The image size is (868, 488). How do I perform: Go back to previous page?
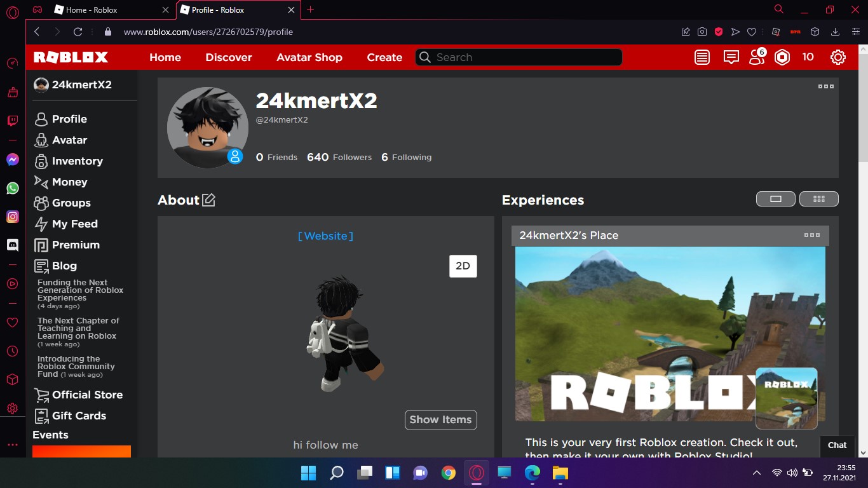(37, 32)
